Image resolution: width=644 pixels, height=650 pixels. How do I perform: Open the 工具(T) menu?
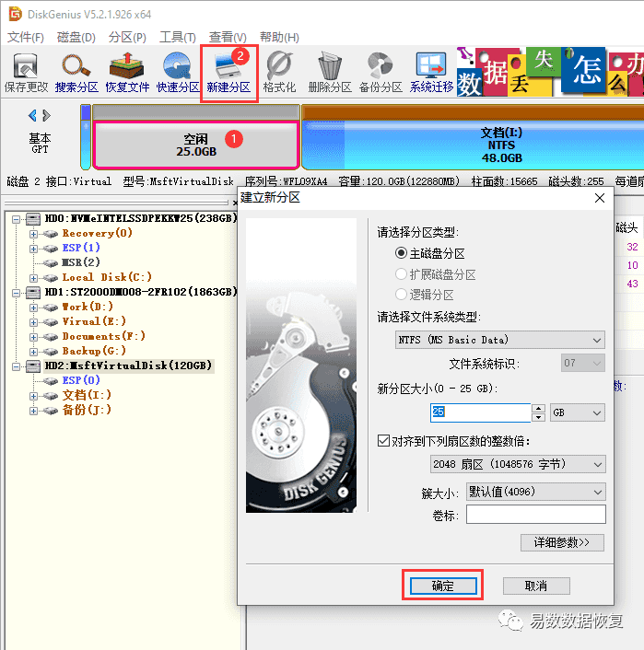pyautogui.click(x=178, y=38)
